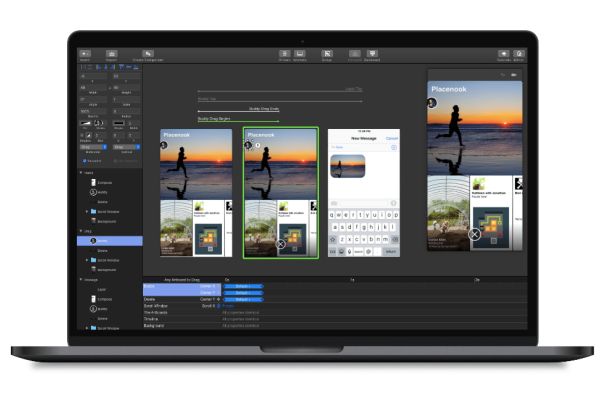Click the record camera icon in the preview window
The image size is (600, 400).
[514, 75]
